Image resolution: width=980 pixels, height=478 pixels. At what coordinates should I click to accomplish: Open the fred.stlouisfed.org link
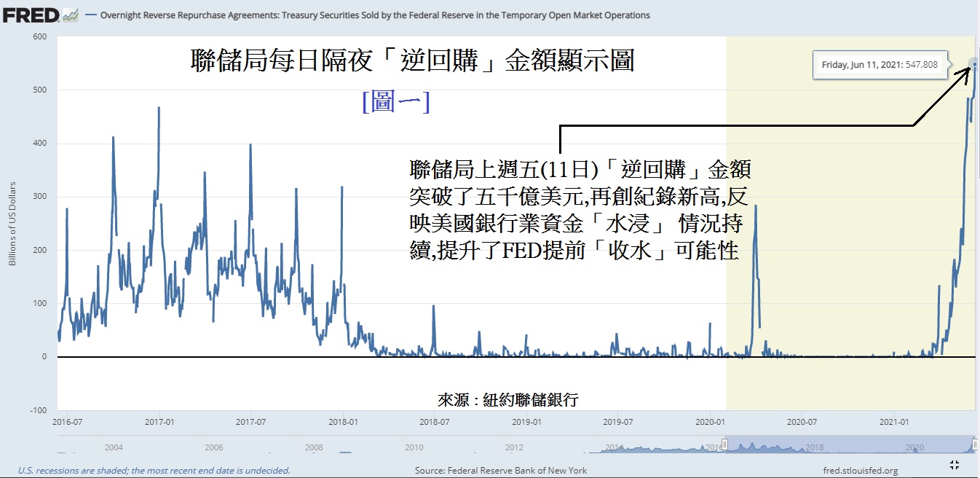tap(859, 471)
